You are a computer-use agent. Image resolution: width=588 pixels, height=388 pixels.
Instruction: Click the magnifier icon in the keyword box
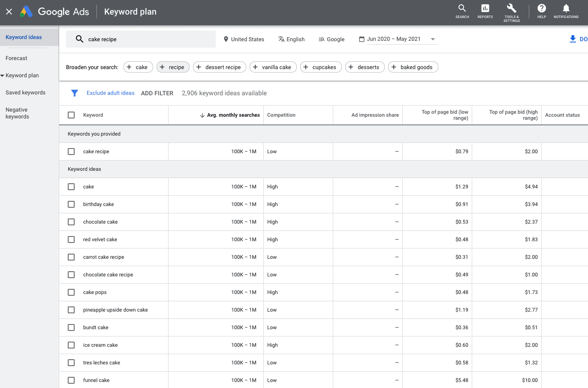79,39
